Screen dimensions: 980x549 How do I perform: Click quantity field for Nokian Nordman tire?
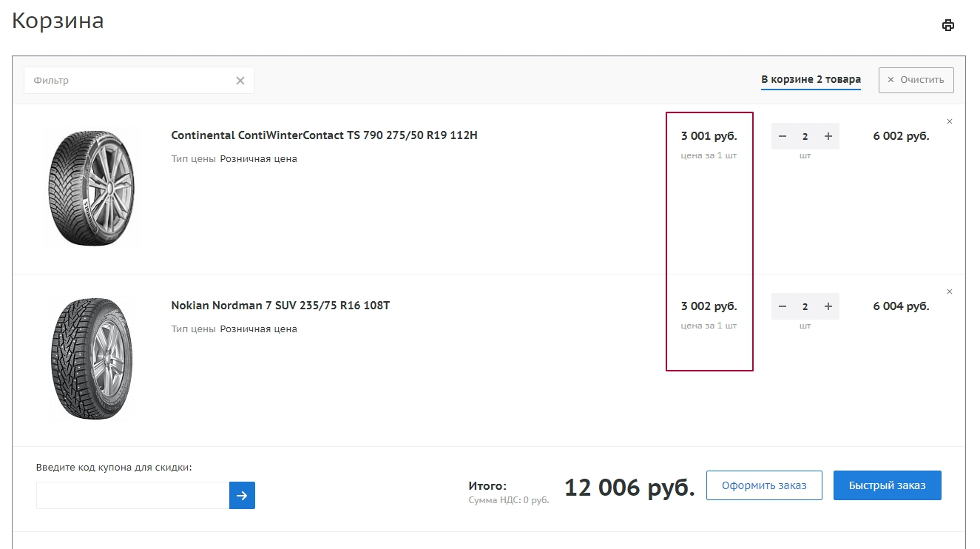[805, 306]
